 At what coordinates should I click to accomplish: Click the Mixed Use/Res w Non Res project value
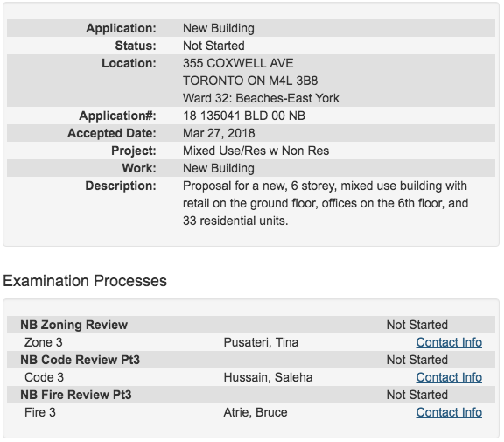pos(255,151)
